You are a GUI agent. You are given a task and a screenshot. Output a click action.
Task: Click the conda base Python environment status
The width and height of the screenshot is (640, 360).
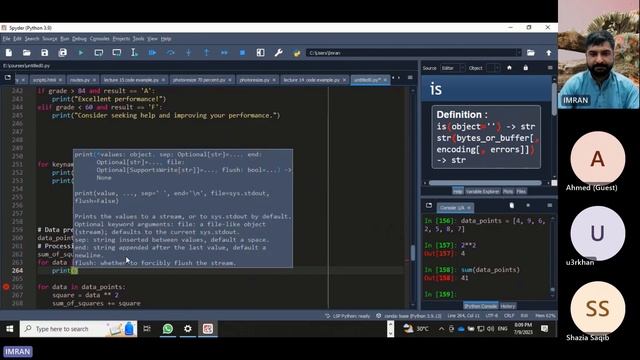409,316
